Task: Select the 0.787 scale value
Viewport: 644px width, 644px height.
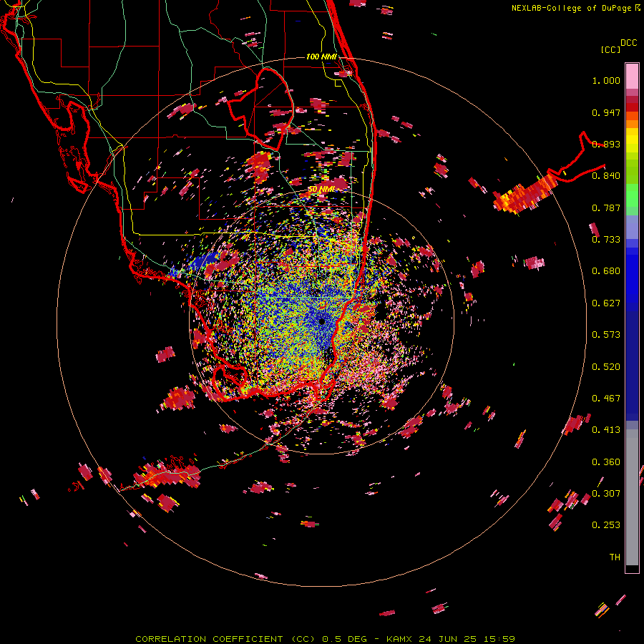Action: [x=606, y=208]
